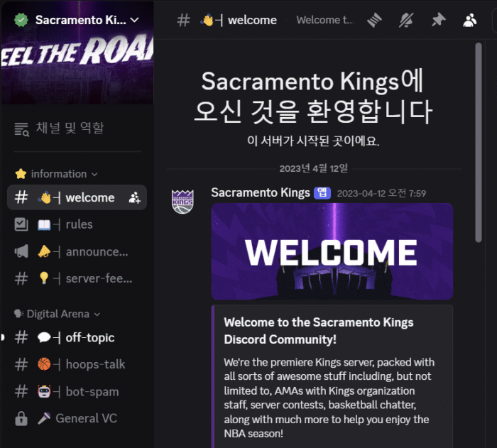The image size is (497, 448).
Task: Open the announcements channel
Action: [77, 252]
